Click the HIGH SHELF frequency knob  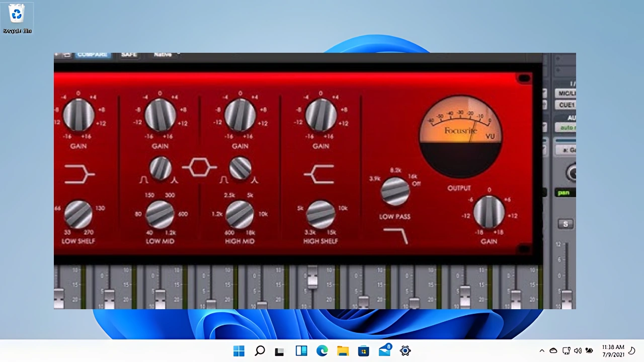pyautogui.click(x=320, y=214)
